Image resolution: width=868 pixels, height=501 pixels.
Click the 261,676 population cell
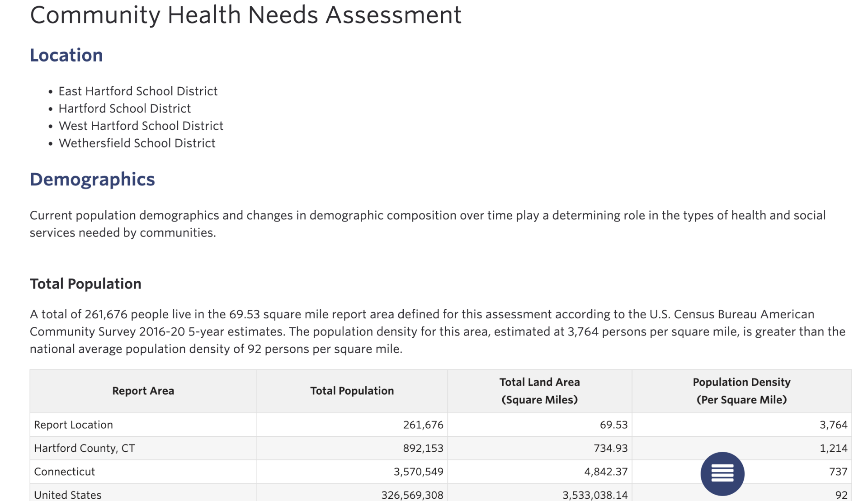coord(423,425)
